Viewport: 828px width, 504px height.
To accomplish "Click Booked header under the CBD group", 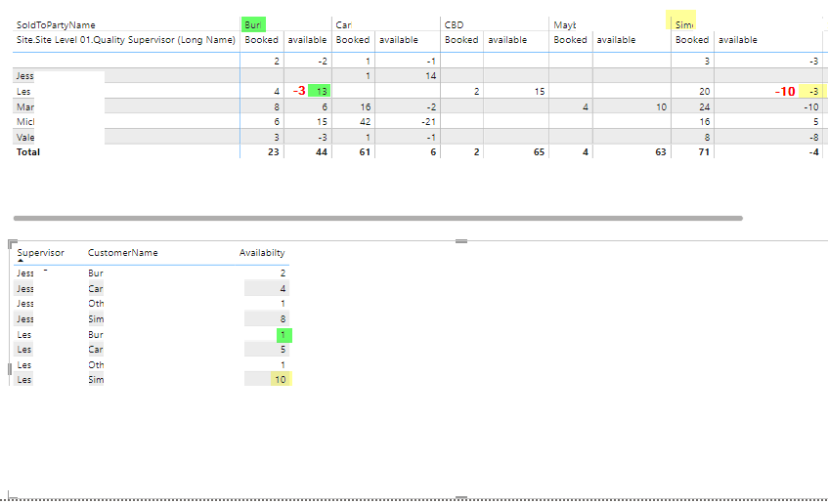I will pos(461,40).
